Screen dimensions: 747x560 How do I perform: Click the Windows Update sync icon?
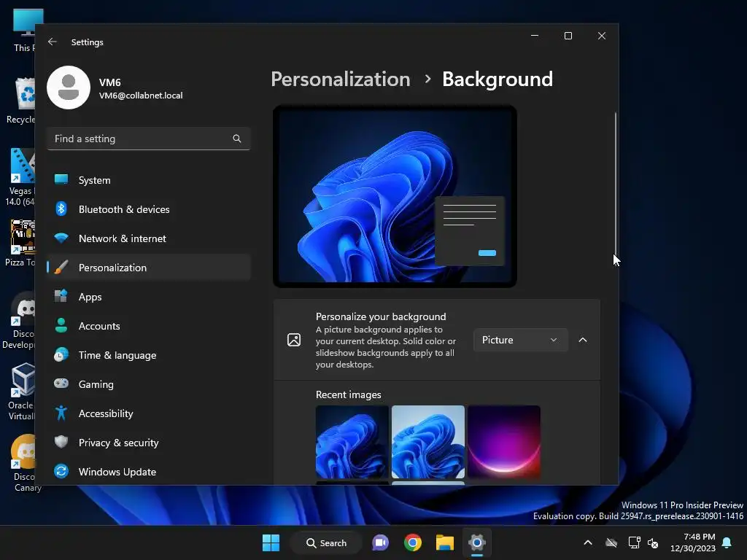pyautogui.click(x=61, y=471)
